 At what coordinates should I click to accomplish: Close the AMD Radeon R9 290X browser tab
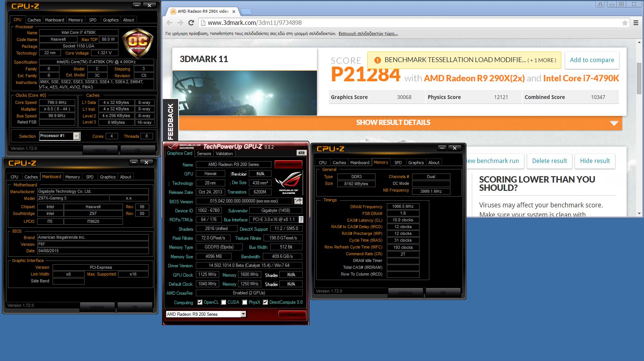tap(233, 11)
